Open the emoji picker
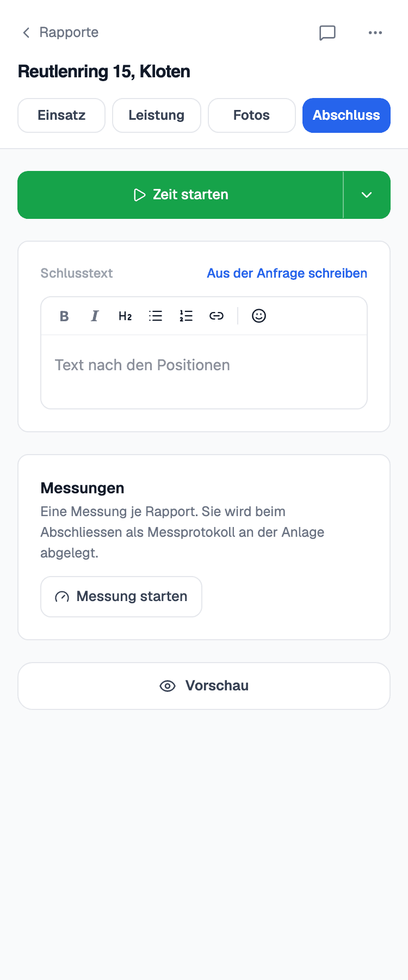Viewport: 408px width, 980px height. tap(259, 316)
